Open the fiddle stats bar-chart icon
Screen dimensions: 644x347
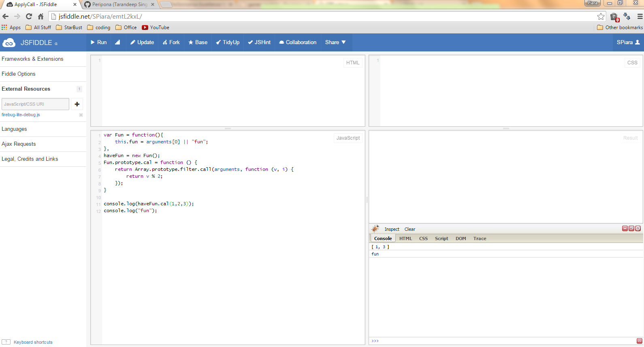117,42
